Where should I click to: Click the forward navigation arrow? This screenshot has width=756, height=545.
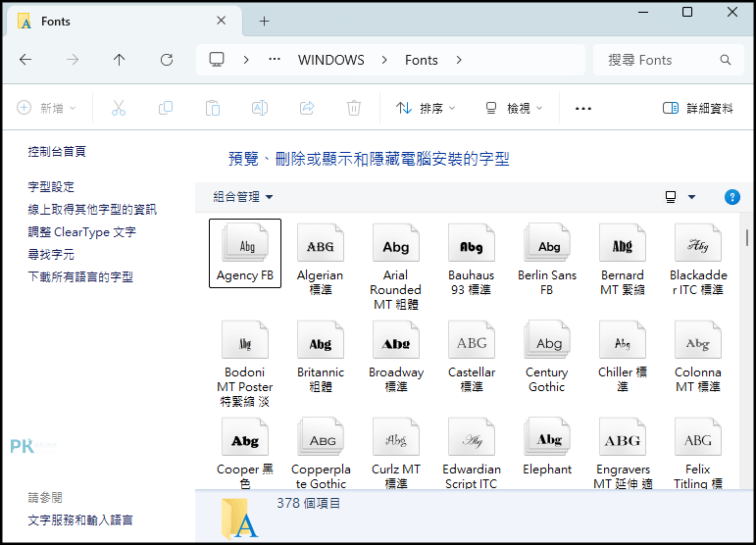(73, 60)
